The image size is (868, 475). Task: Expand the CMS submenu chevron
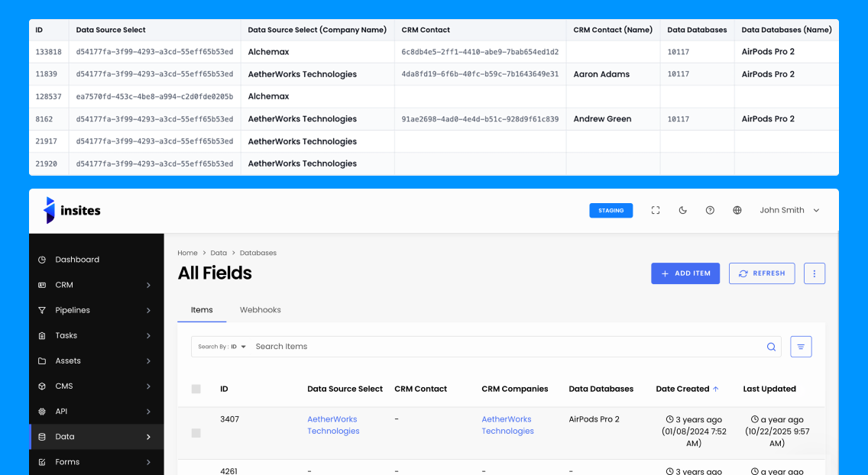pos(148,386)
